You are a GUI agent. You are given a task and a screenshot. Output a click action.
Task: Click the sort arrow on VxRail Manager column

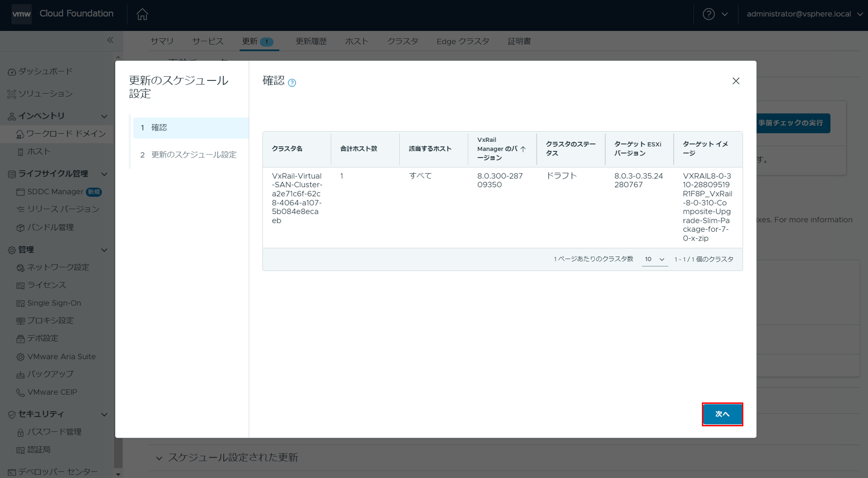tap(523, 149)
